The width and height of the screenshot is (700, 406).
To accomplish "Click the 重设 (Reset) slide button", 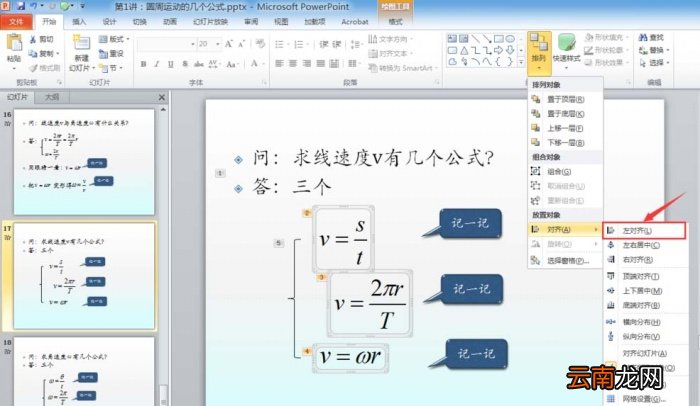I will tap(112, 54).
